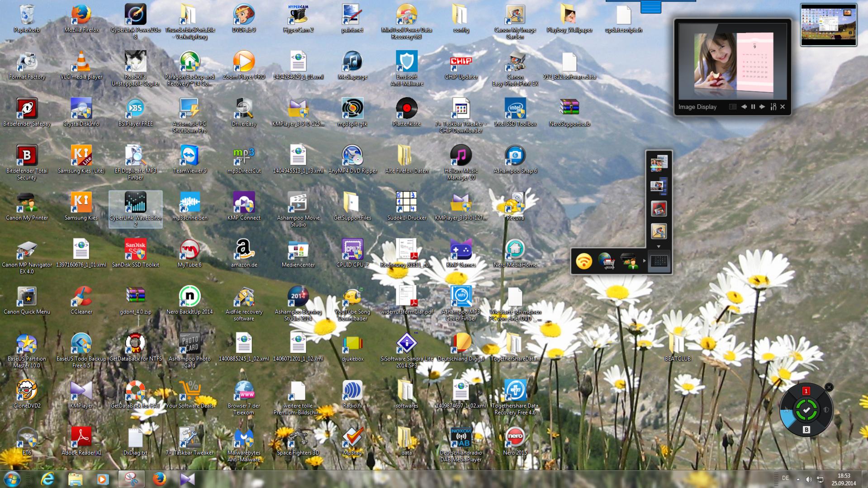The width and height of the screenshot is (868, 488).
Task: Open the Windows Start menu
Action: pyautogui.click(x=12, y=479)
